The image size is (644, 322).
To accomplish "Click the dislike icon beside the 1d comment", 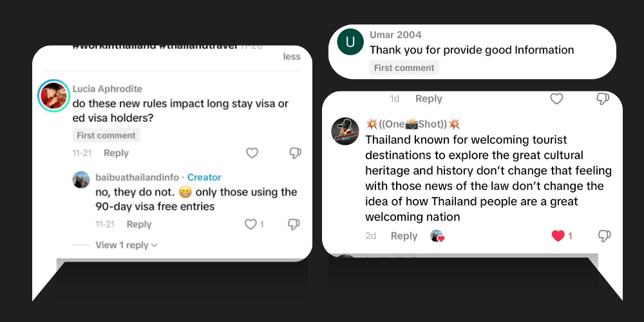I will 603,99.
